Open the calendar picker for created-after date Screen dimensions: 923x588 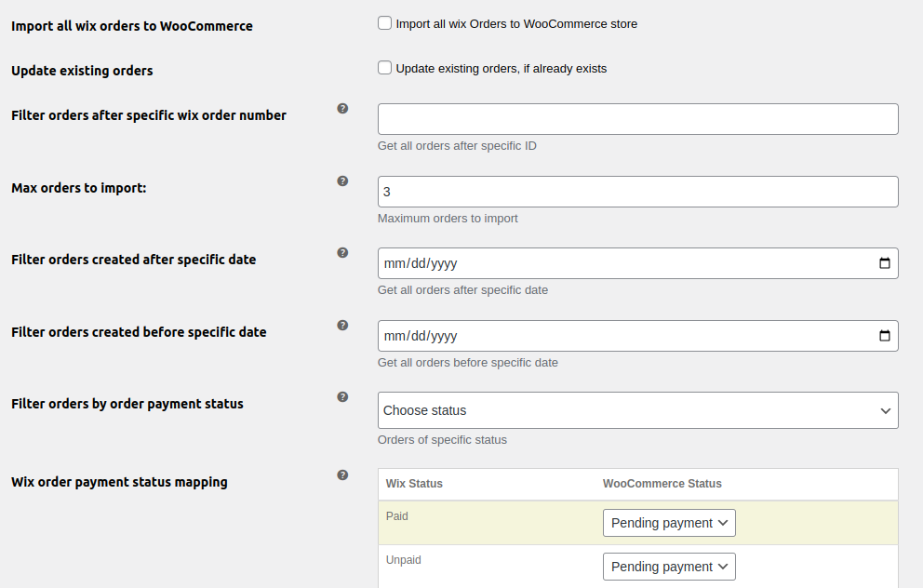[883, 263]
